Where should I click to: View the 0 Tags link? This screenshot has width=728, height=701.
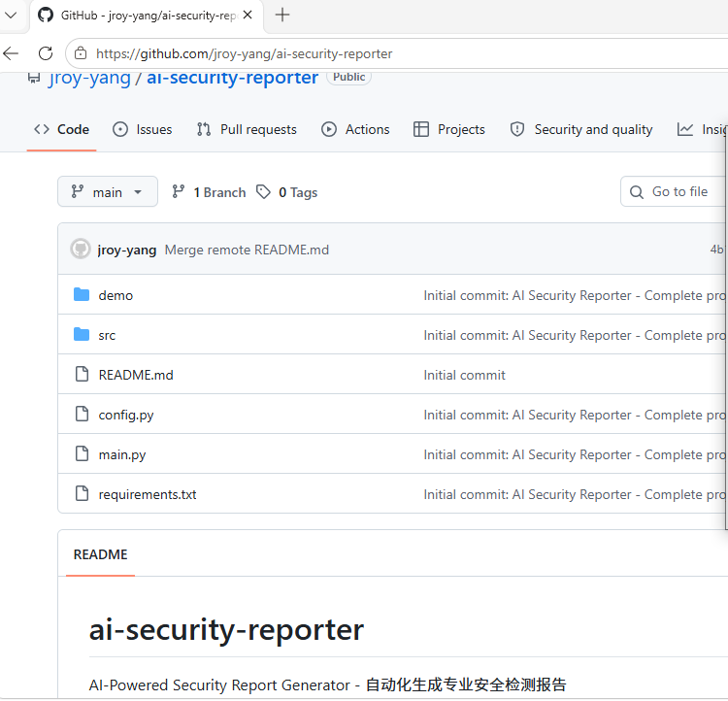pyautogui.click(x=287, y=192)
